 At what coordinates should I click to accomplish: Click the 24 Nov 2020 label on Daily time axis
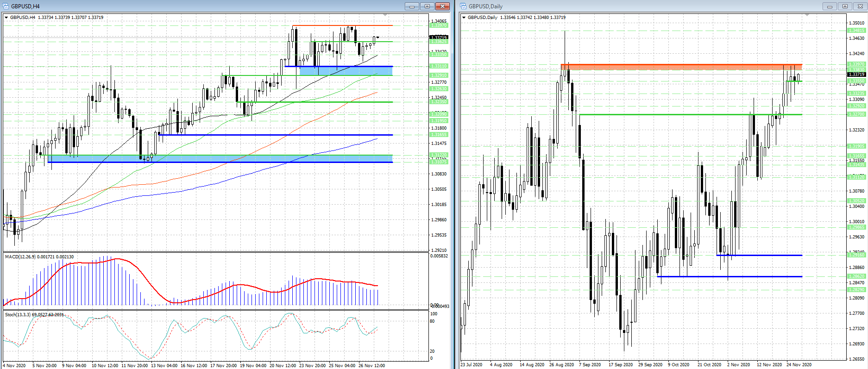point(799,365)
